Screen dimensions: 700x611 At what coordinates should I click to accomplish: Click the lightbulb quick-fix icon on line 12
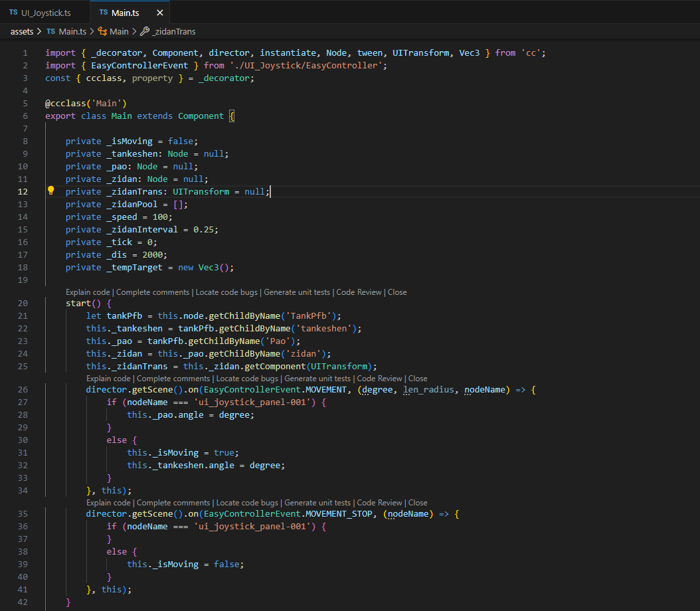click(51, 191)
